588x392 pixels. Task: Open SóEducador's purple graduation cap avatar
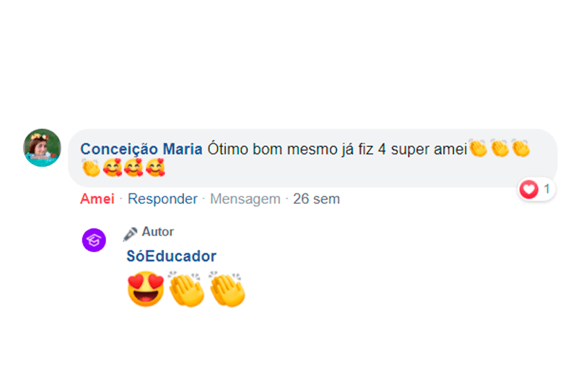(x=93, y=240)
